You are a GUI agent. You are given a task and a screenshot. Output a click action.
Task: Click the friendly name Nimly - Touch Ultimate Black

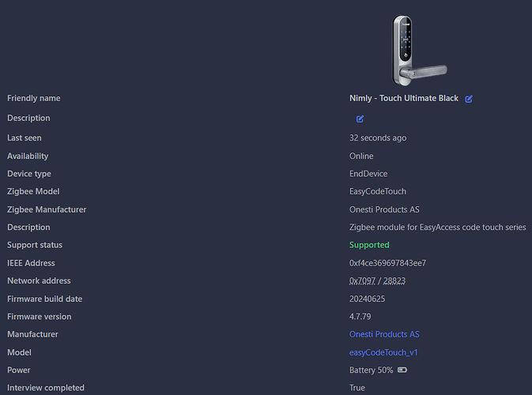pyautogui.click(x=404, y=99)
